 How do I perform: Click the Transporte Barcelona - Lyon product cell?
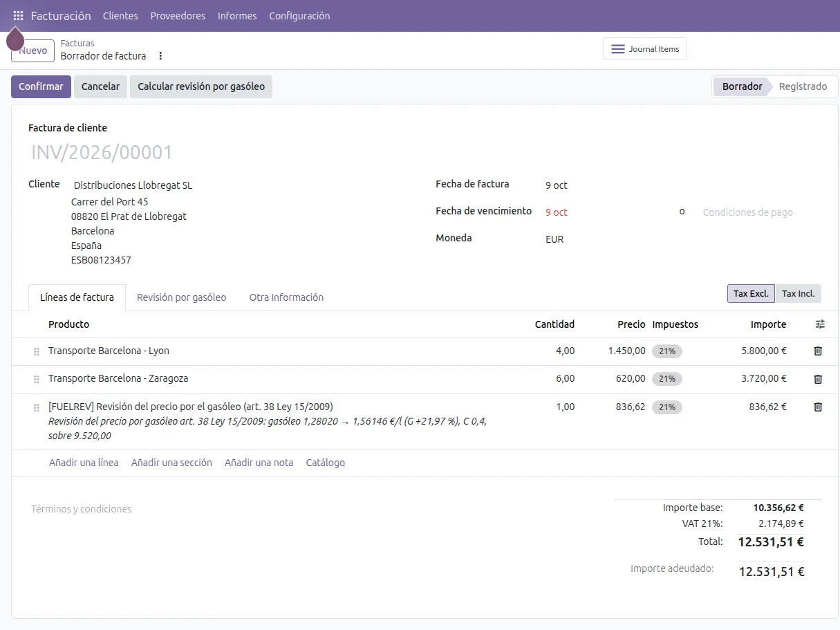tap(109, 351)
